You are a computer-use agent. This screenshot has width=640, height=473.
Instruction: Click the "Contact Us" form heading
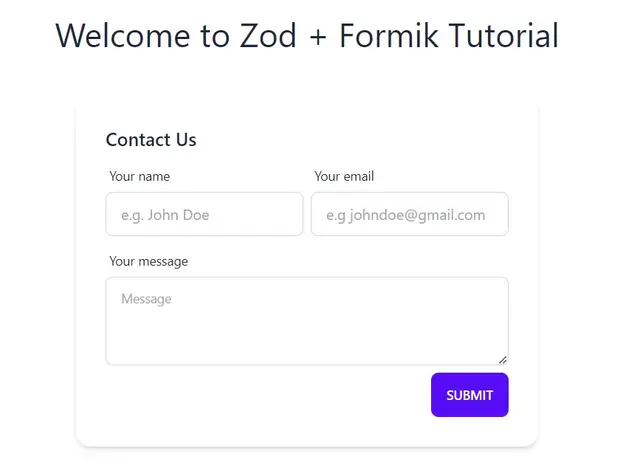click(x=151, y=140)
